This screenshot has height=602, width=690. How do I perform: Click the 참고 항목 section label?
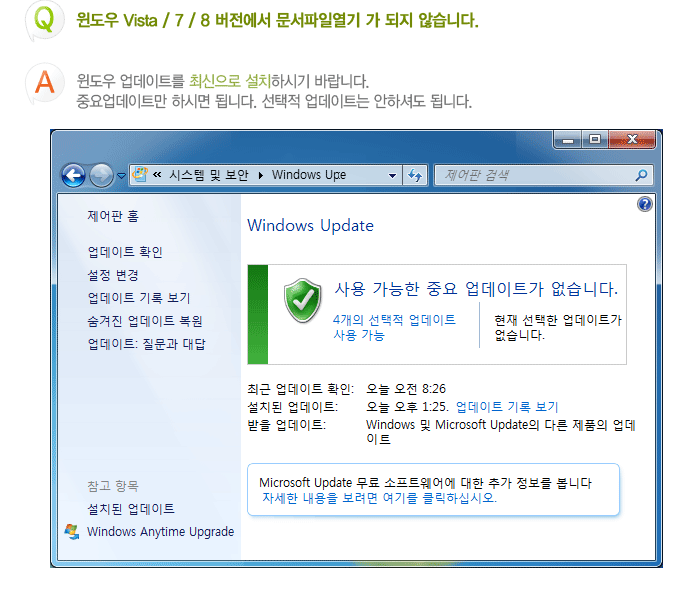[113, 486]
